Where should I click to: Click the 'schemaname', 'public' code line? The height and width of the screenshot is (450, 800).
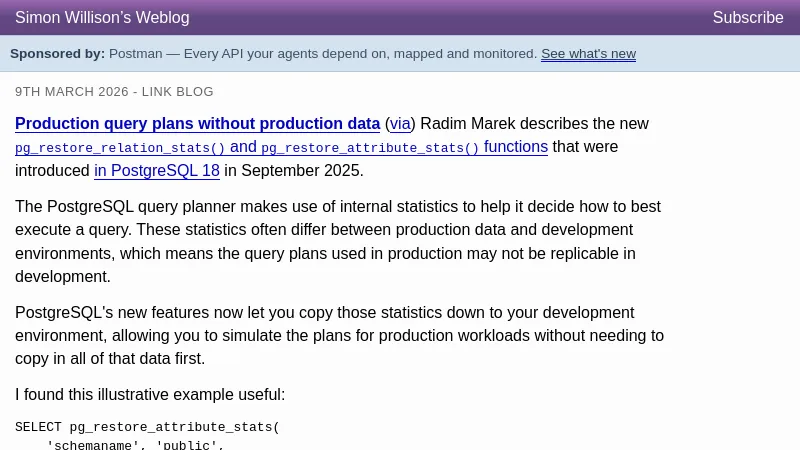pos(135,445)
